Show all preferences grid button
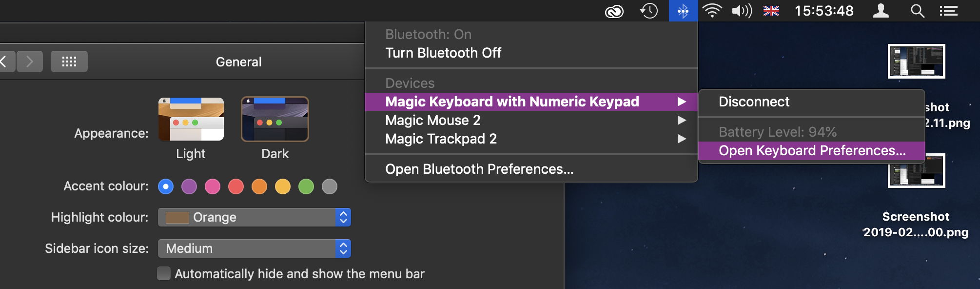Screen dimensions: 980x289 [x=69, y=62]
